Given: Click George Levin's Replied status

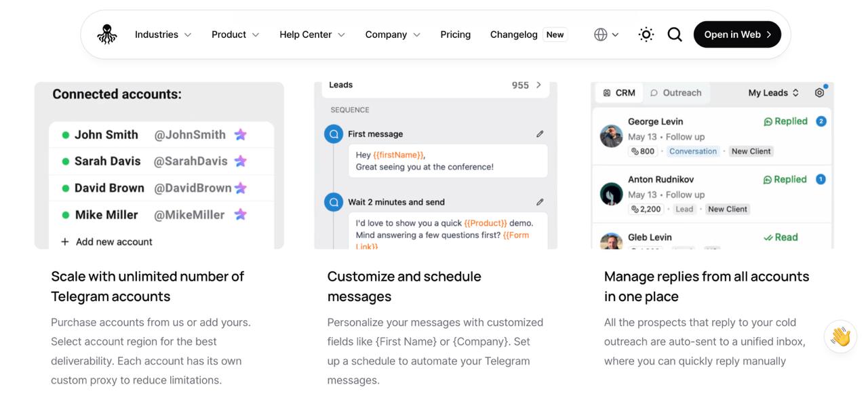Looking at the screenshot, I should (x=785, y=121).
